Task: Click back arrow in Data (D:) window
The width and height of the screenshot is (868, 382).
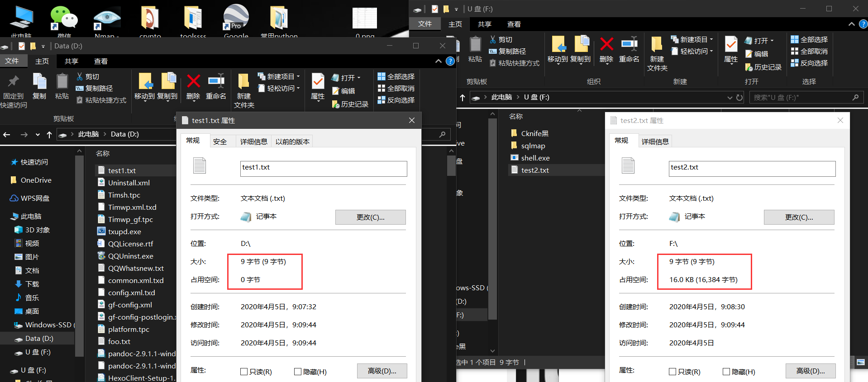Action: pyautogui.click(x=7, y=134)
